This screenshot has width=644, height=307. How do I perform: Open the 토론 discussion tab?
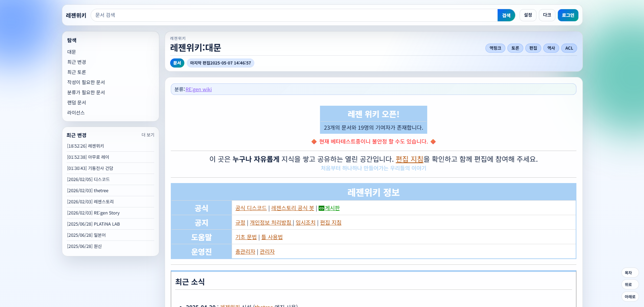(515, 48)
